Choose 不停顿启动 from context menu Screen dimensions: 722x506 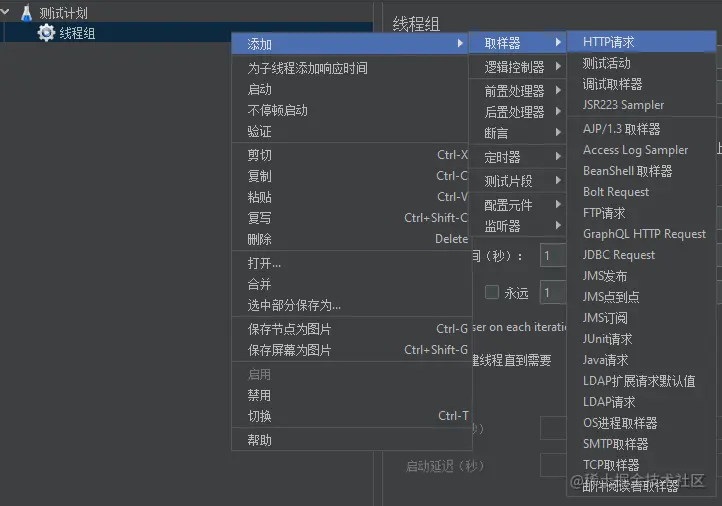352,111
